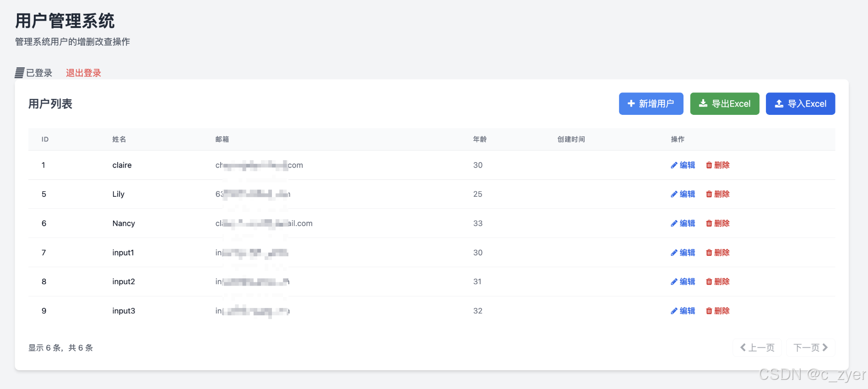Viewport: 868px width, 389px height.
Task: Edit the input1 user
Action: tap(683, 253)
